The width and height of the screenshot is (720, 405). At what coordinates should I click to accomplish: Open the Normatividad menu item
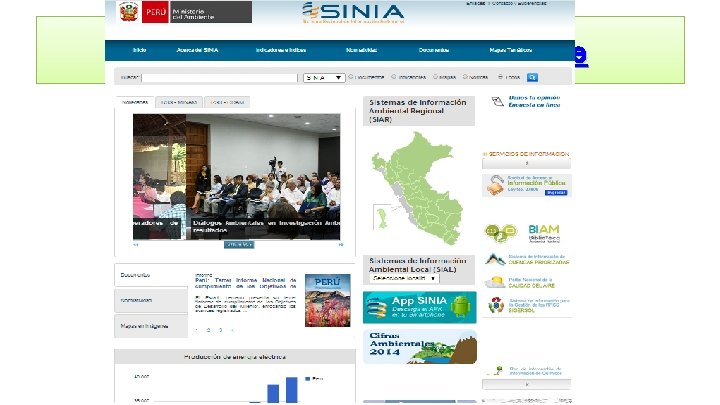point(361,50)
